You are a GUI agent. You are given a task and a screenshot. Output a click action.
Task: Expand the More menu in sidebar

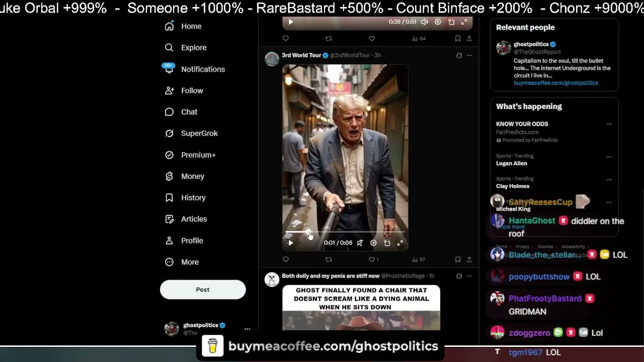(x=182, y=262)
